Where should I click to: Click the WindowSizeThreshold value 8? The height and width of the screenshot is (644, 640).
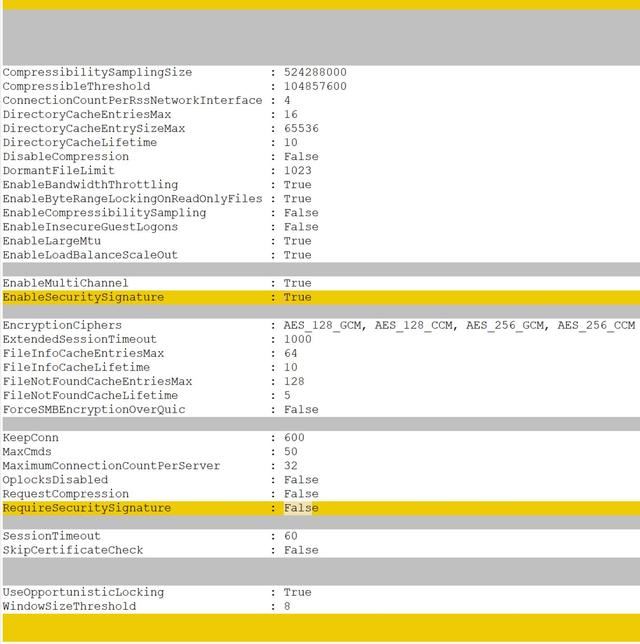(x=287, y=607)
